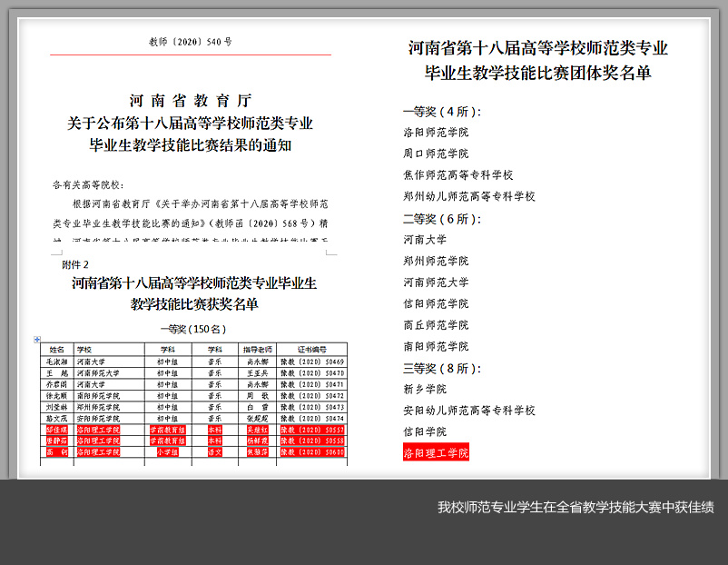Click the 附件 2 label
Viewport: 728px width, 565px height.
point(75,265)
